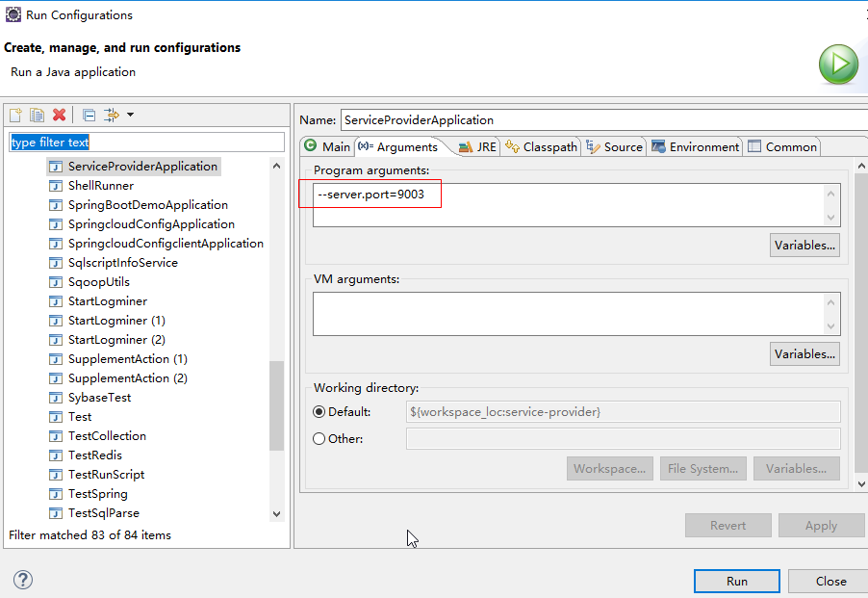Select Default working directory radio button
Image resolution: width=868 pixels, height=598 pixels.
(319, 412)
